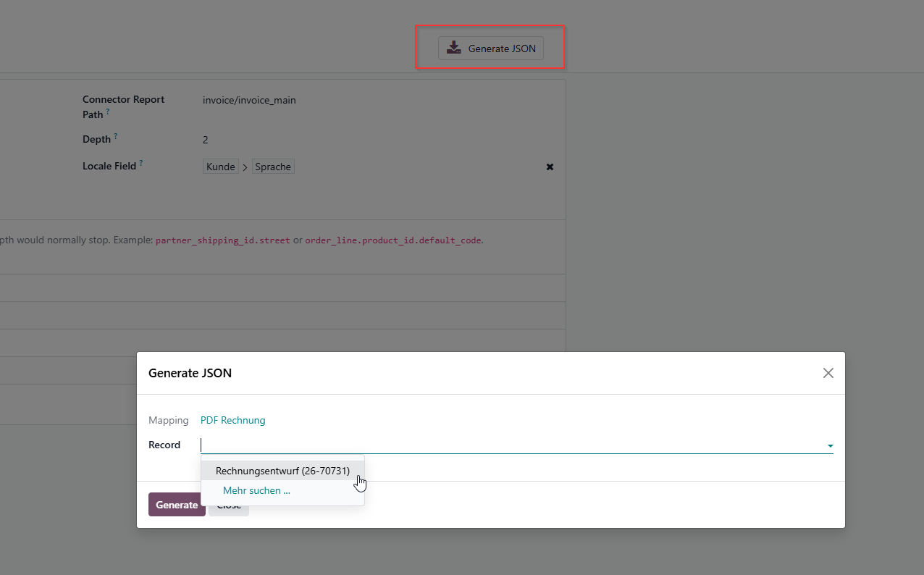This screenshot has height=575, width=924.
Task: Click the download icon in Generate JSON button
Action: click(x=453, y=48)
